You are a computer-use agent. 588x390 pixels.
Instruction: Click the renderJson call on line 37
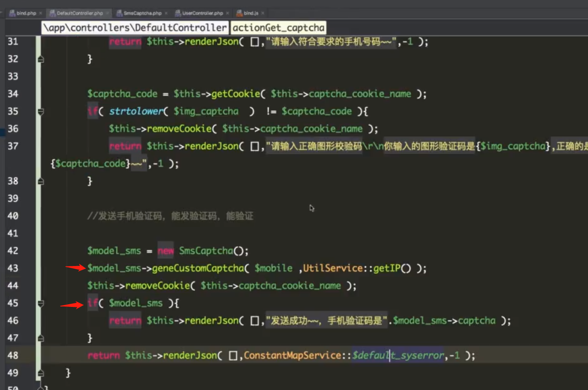(212, 146)
